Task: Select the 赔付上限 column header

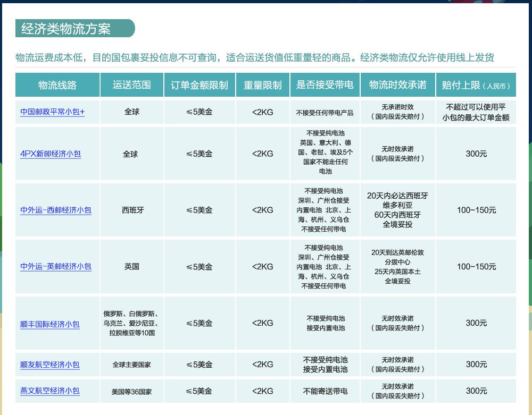Action: [476, 84]
